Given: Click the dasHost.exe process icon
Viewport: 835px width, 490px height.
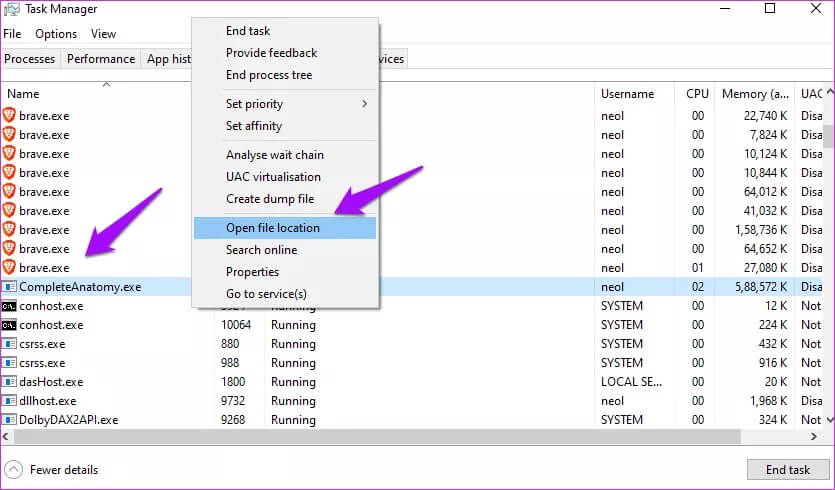Looking at the screenshot, I should 9,382.
